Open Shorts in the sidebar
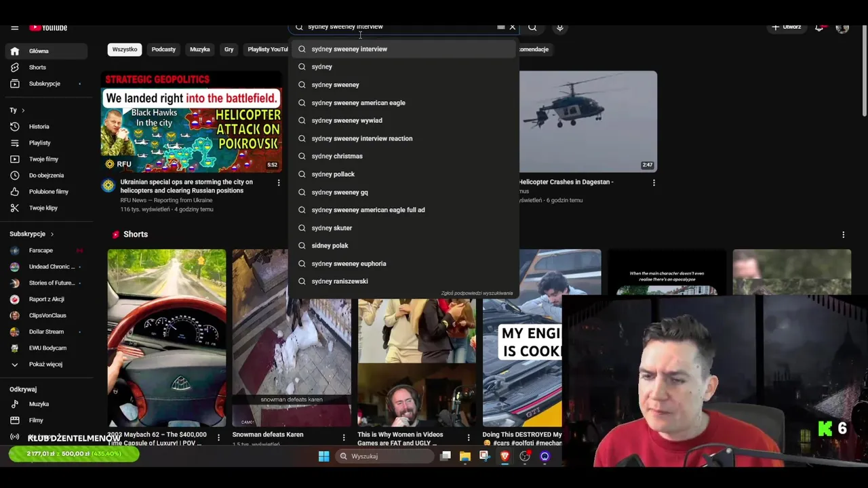Viewport: 868px width, 488px height. [x=46, y=67]
